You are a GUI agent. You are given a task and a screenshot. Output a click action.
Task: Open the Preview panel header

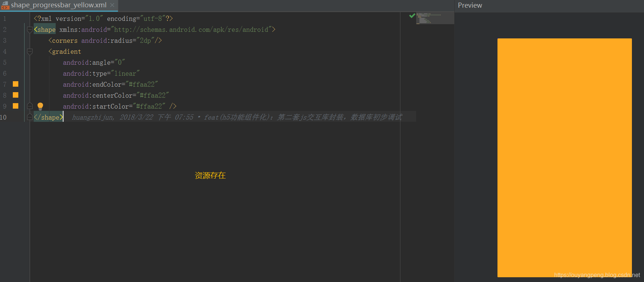tap(470, 5)
